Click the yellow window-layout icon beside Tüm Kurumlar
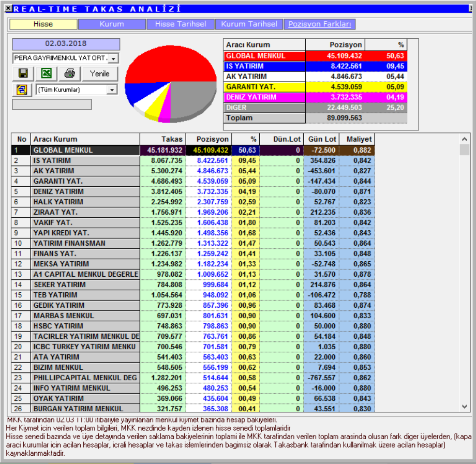This screenshot has width=476, height=464. (x=22, y=90)
